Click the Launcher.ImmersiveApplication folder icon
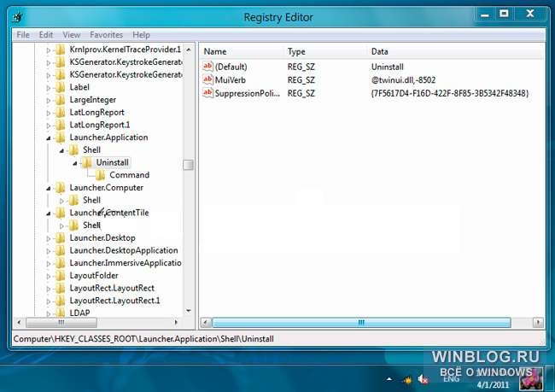 pyautogui.click(x=61, y=263)
